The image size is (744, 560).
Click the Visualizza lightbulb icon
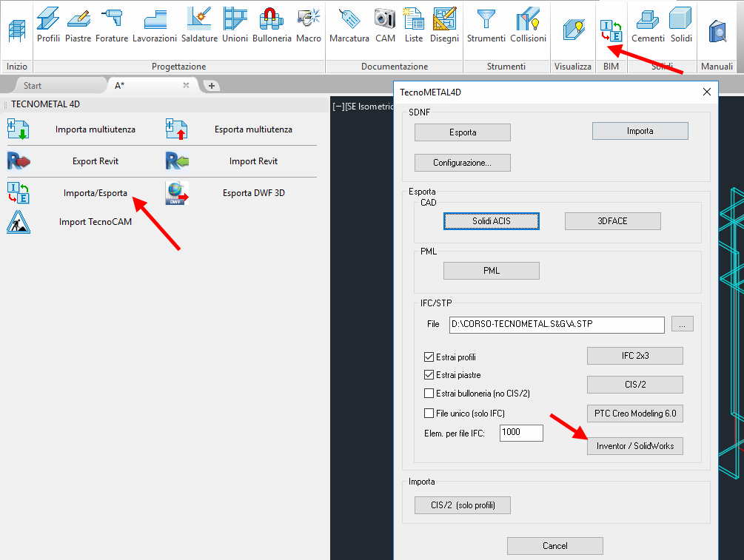click(573, 30)
